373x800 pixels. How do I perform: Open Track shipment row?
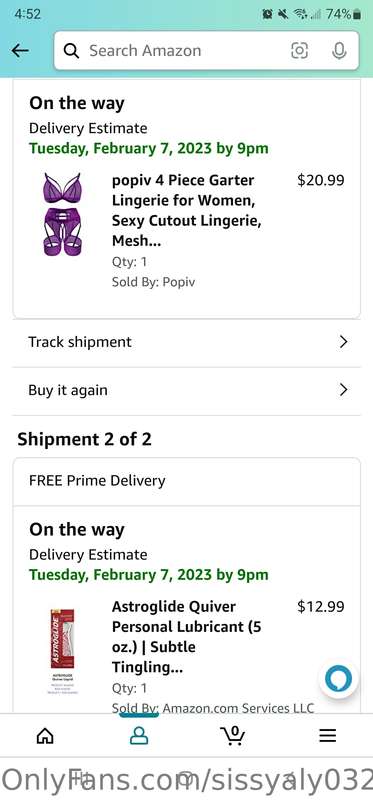187,342
